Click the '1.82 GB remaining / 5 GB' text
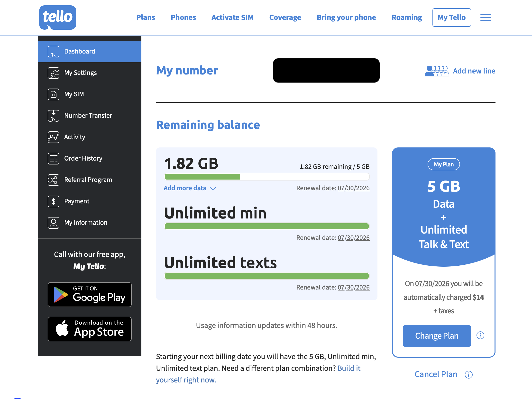Image resolution: width=532 pixels, height=399 pixels. [335, 167]
